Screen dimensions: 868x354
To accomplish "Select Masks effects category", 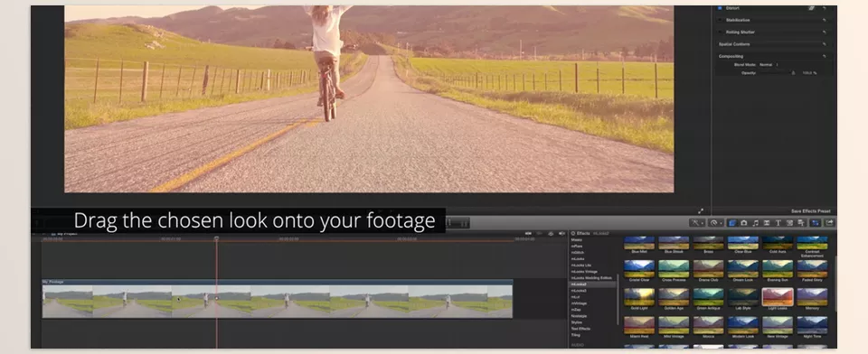I will [576, 239].
